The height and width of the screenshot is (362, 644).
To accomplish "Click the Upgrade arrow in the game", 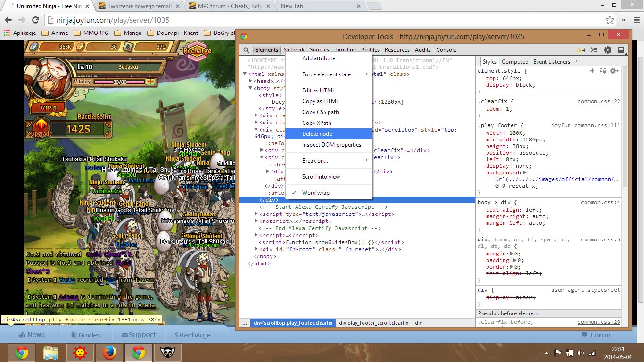I will click(x=41, y=128).
